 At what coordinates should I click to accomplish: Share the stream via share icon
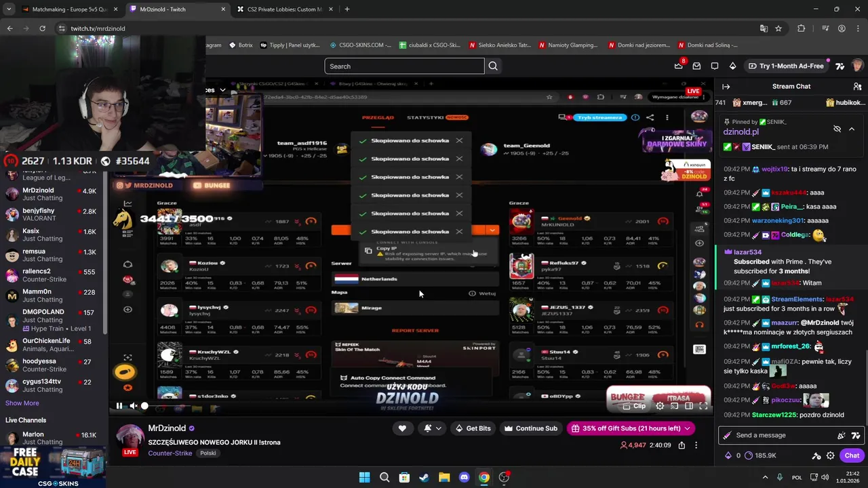tap(682, 445)
